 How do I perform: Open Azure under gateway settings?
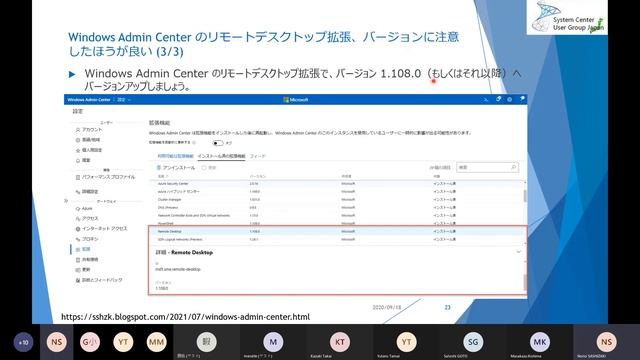[x=84, y=208]
